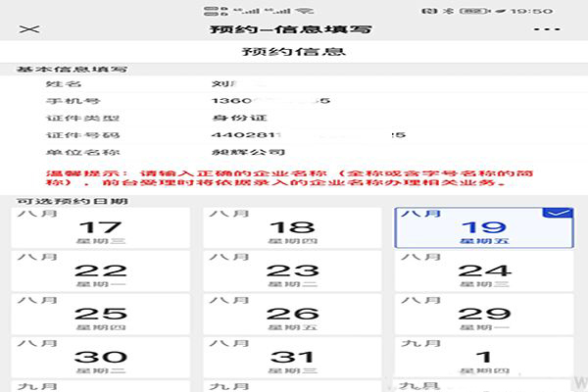Select August 17 Wednesday date
The image size is (588, 392).
101,227
